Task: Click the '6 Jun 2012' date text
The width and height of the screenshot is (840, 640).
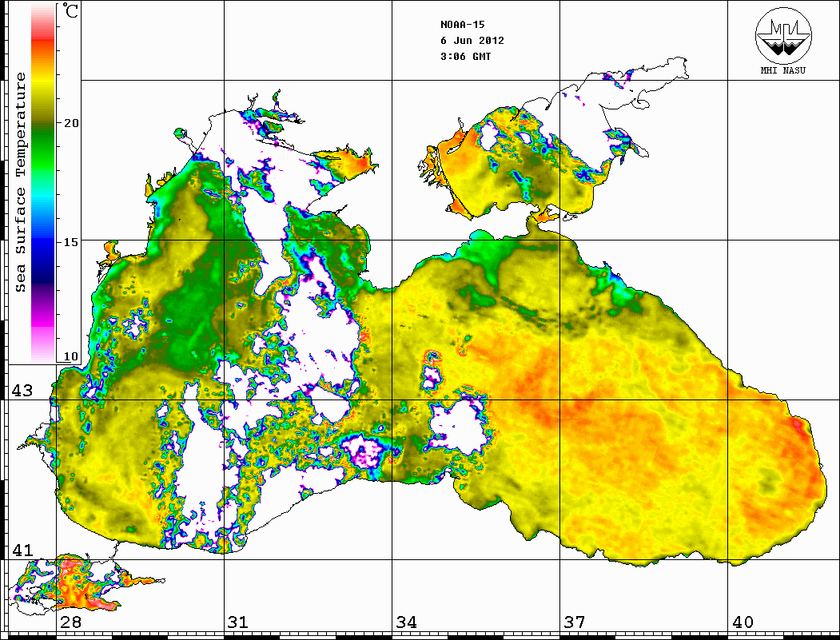Action: [x=472, y=41]
